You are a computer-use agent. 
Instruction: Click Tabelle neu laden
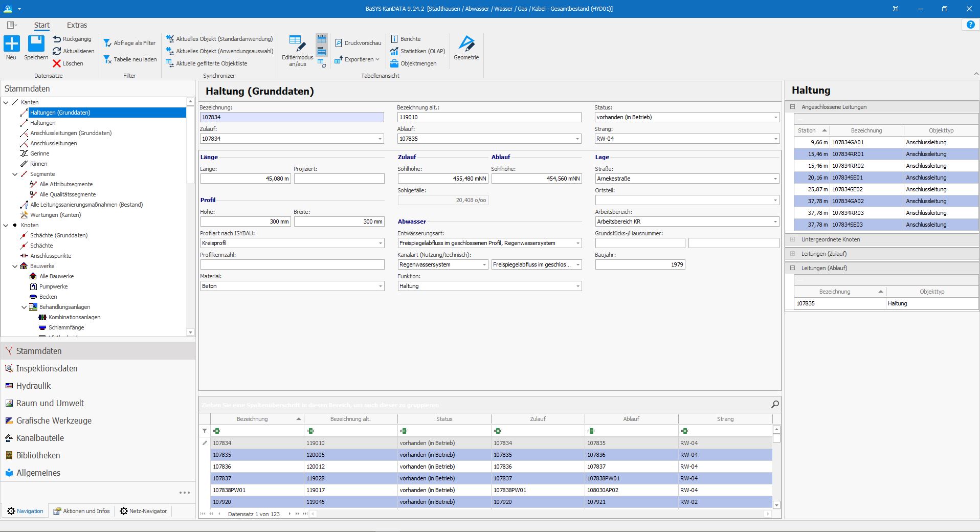[130, 59]
